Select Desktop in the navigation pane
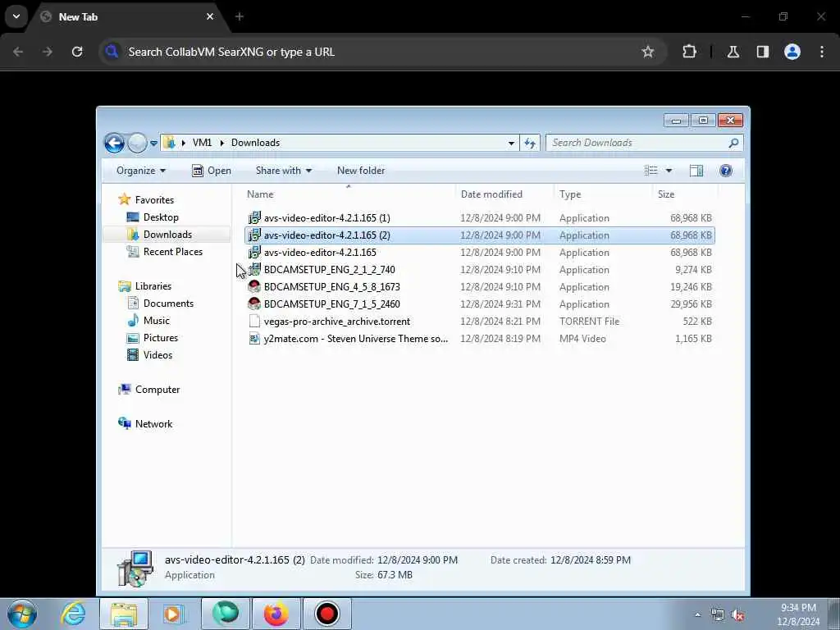840x630 pixels. (153, 217)
